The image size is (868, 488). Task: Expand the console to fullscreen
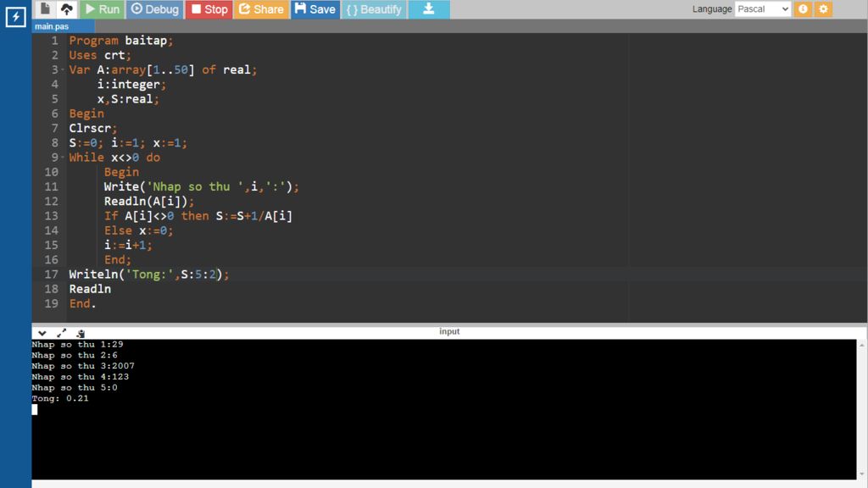(x=61, y=333)
